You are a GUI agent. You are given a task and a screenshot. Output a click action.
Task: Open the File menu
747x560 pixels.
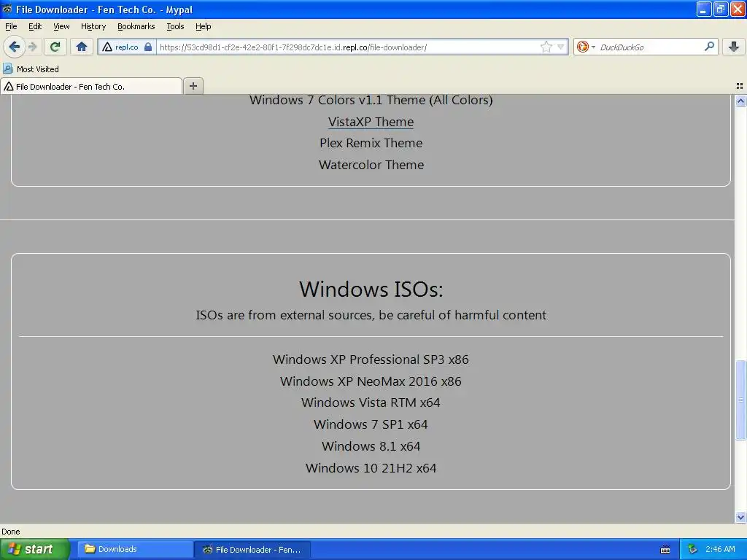tap(11, 26)
